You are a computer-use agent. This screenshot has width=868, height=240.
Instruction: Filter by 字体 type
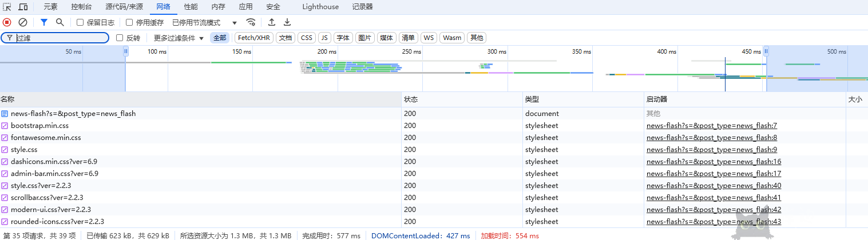[x=343, y=38]
